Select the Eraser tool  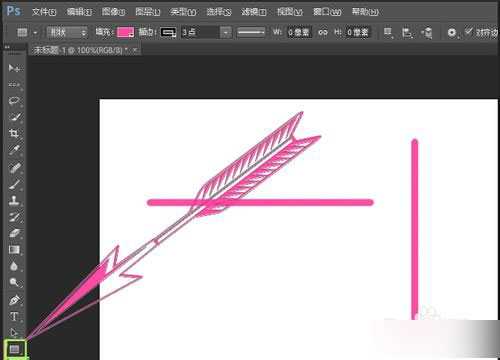pyautogui.click(x=14, y=233)
